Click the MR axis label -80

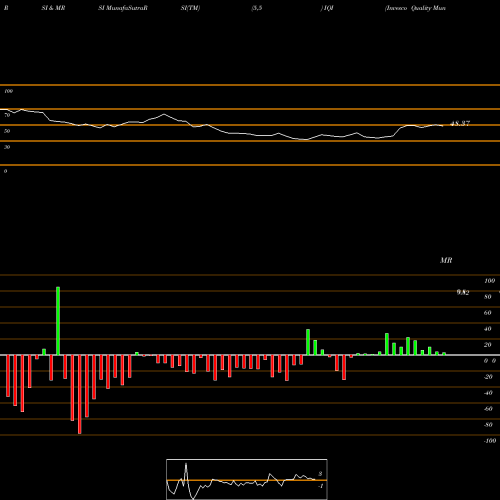pos(488,425)
